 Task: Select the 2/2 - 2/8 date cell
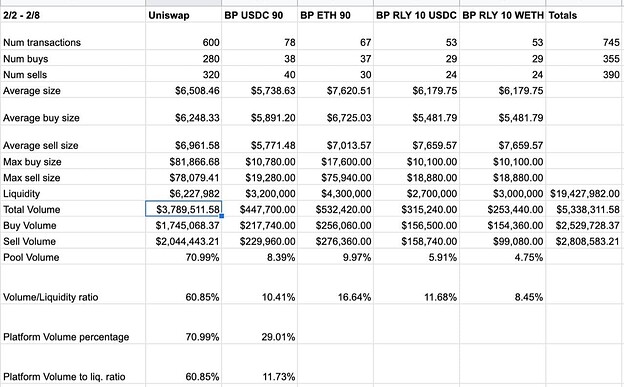tap(73, 15)
